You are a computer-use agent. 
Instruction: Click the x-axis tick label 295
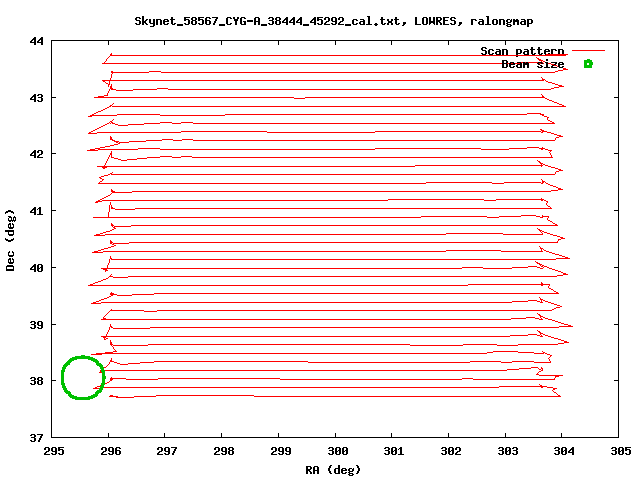[x=54, y=451]
